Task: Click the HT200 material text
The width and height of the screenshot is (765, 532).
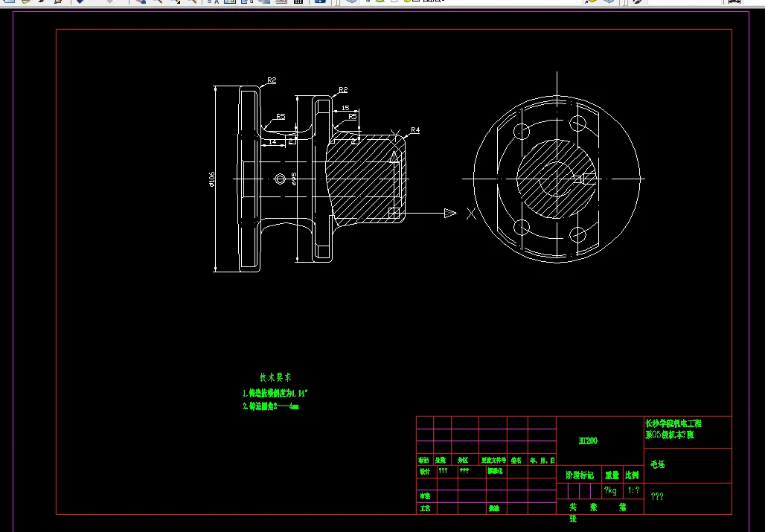Action: (x=588, y=440)
